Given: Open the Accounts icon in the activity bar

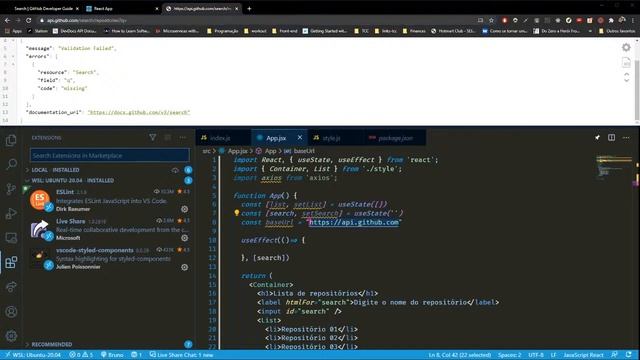Looking at the screenshot, I should click(x=11, y=312).
